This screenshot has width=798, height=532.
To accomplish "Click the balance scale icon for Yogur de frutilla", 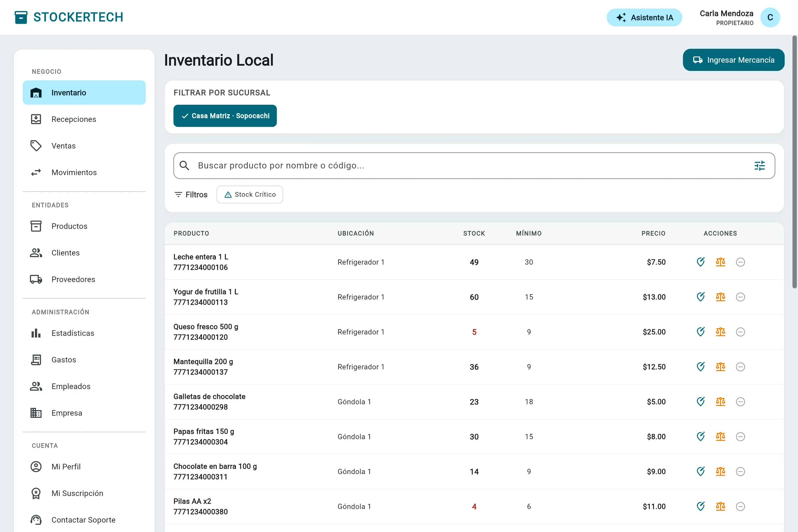I will click(x=720, y=297).
